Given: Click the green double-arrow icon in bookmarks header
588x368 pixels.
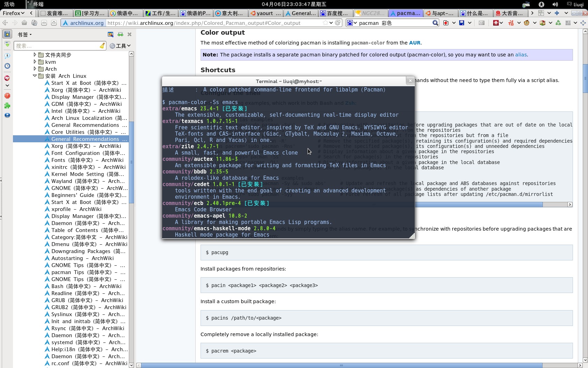Looking at the screenshot, I should coord(120,34).
